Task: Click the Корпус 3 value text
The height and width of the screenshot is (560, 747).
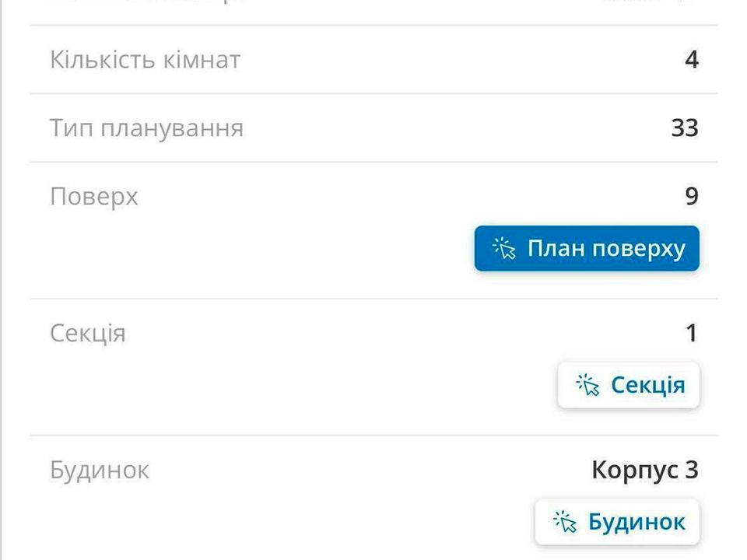Action: click(645, 470)
